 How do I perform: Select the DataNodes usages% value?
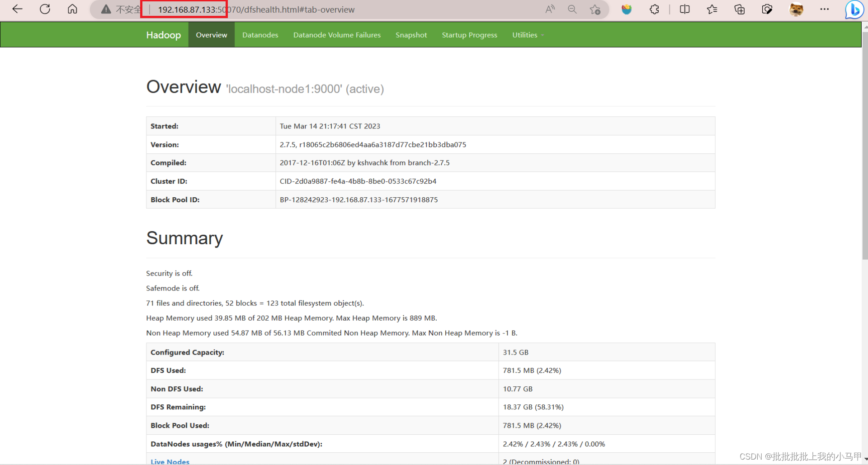point(554,444)
